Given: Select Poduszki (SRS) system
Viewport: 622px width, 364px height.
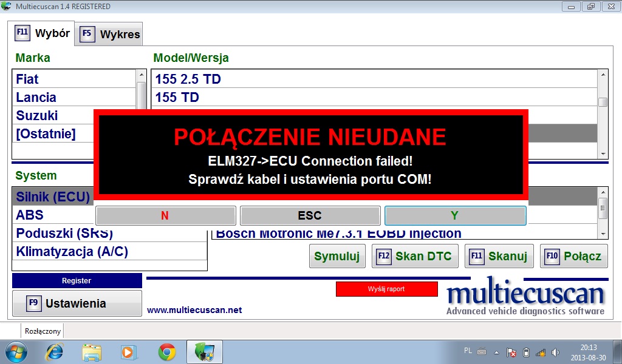Looking at the screenshot, I should pyautogui.click(x=109, y=233).
